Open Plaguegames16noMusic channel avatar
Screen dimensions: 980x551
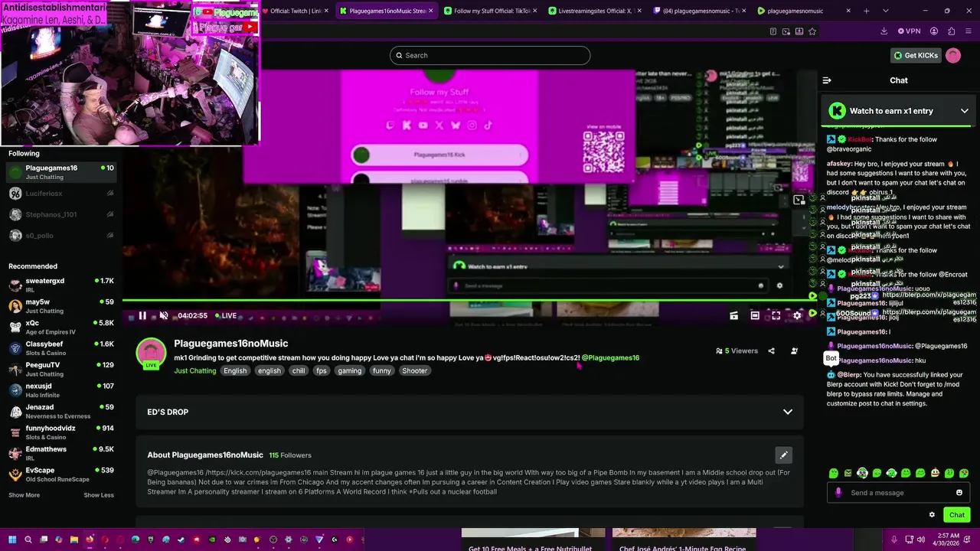(151, 353)
